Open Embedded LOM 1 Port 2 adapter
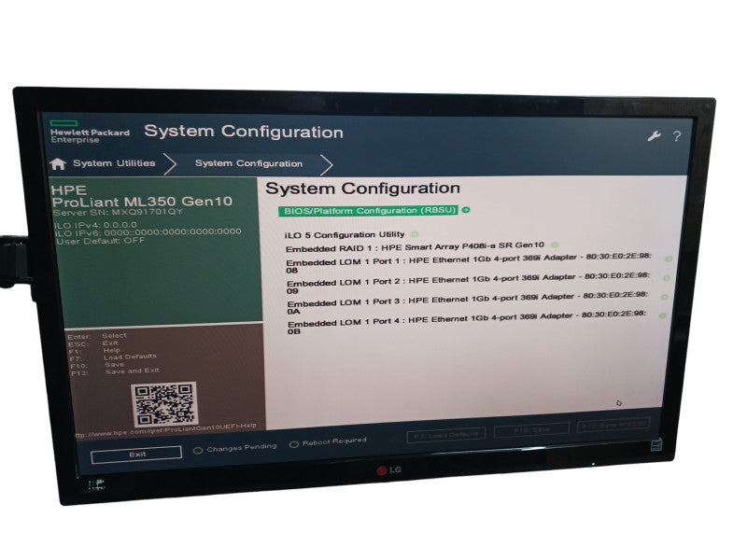The image size is (747, 560). [x=469, y=284]
